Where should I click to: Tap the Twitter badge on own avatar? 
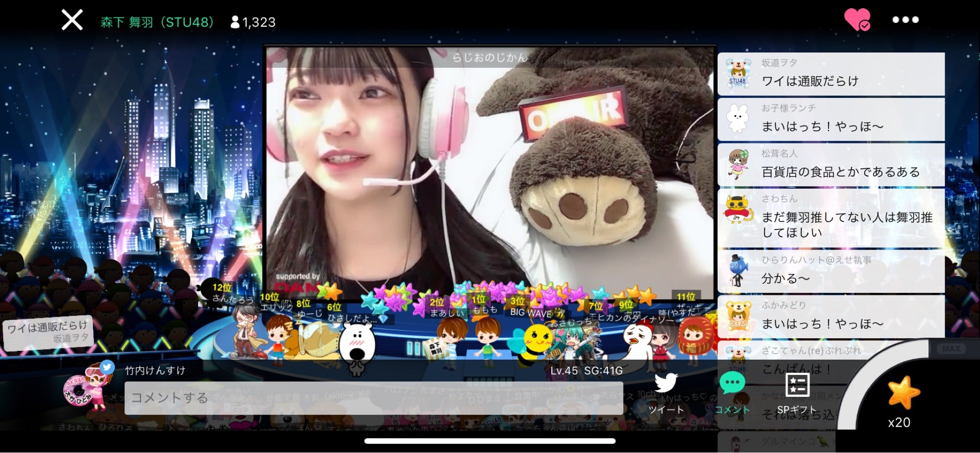tap(107, 366)
